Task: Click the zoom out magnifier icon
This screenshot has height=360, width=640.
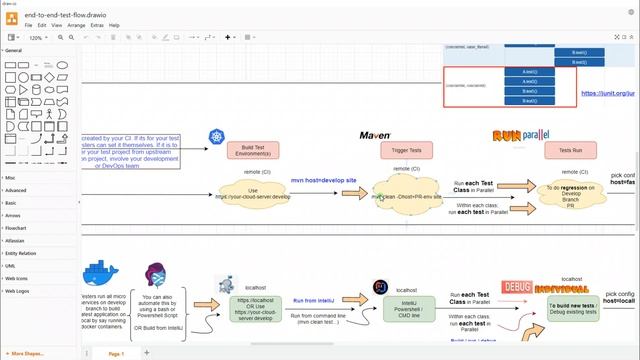Action: pyautogui.click(x=71, y=37)
